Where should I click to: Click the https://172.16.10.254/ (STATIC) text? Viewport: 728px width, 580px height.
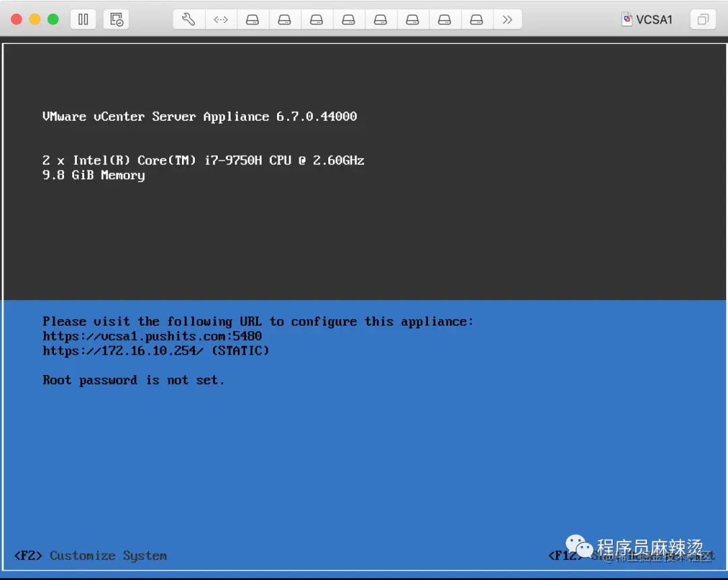coord(156,351)
